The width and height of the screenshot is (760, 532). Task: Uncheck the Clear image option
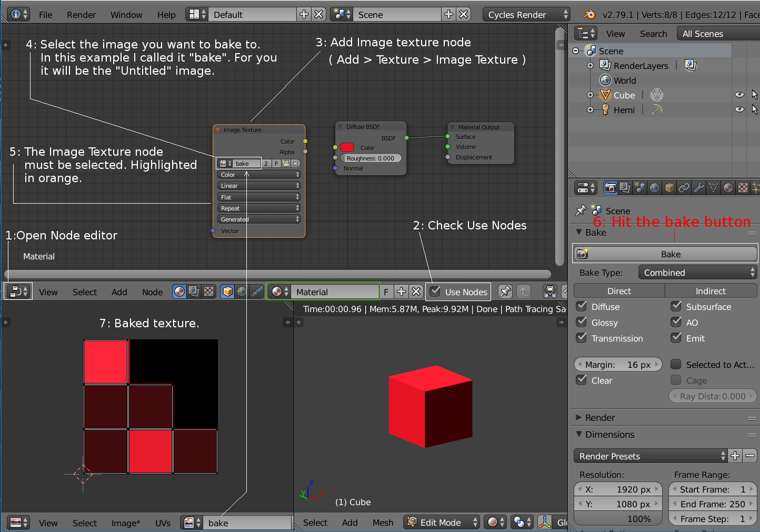[582, 380]
